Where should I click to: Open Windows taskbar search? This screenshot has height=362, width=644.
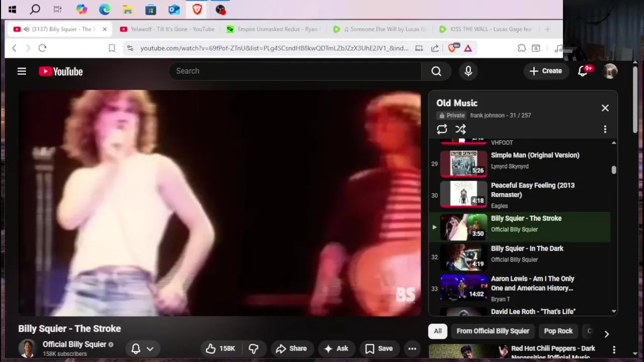click(x=35, y=9)
